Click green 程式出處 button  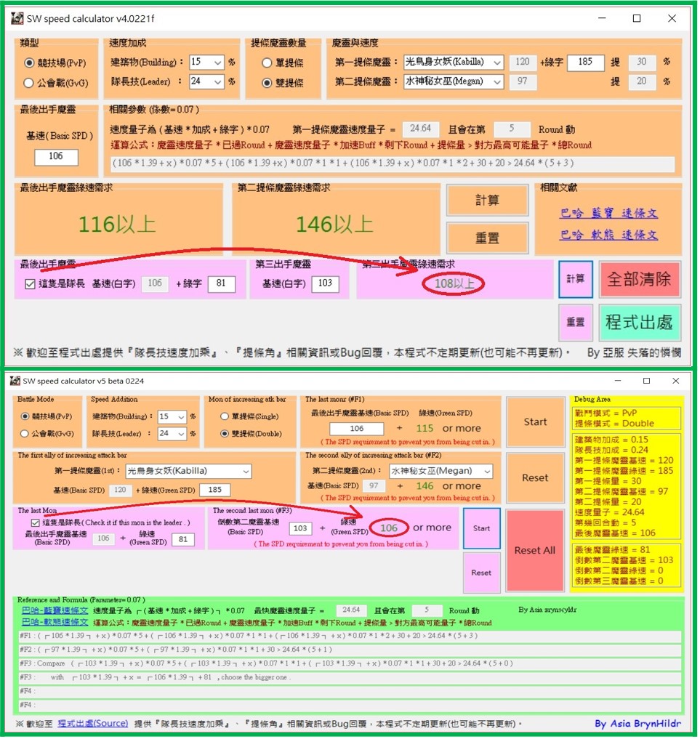(640, 323)
